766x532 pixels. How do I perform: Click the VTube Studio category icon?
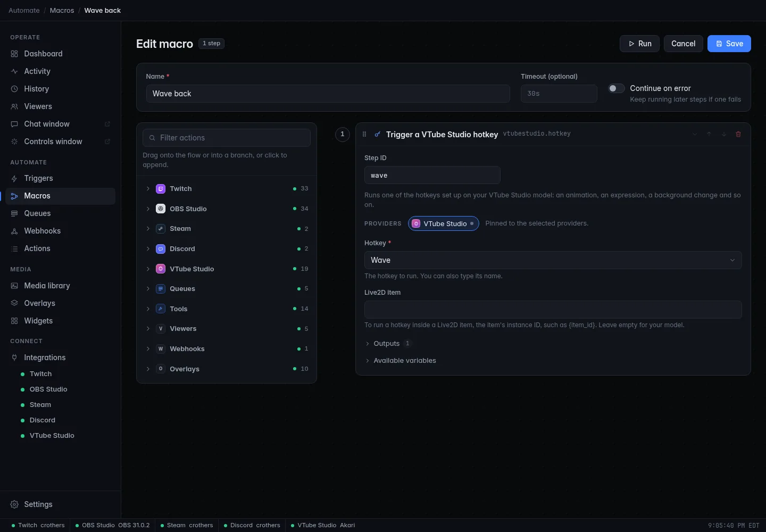161,269
